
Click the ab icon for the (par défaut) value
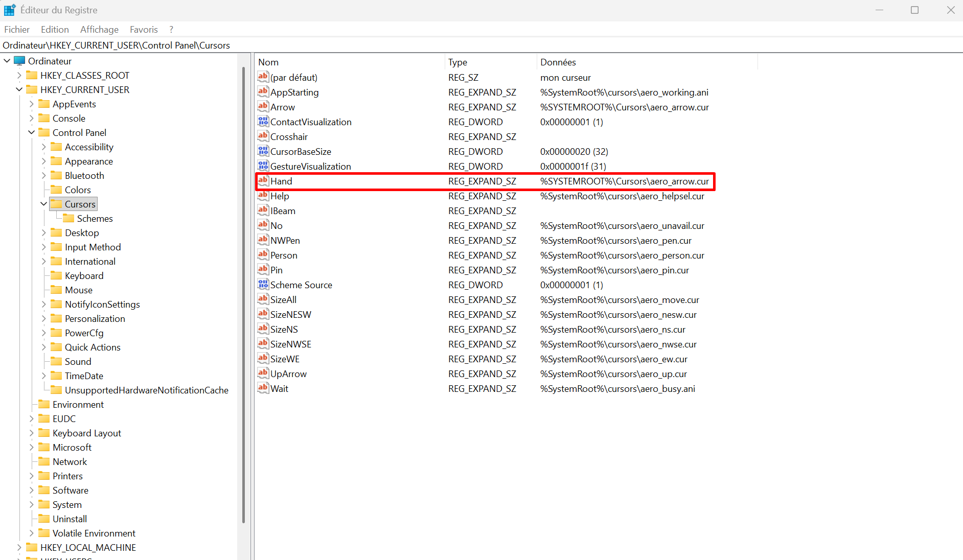tap(263, 77)
